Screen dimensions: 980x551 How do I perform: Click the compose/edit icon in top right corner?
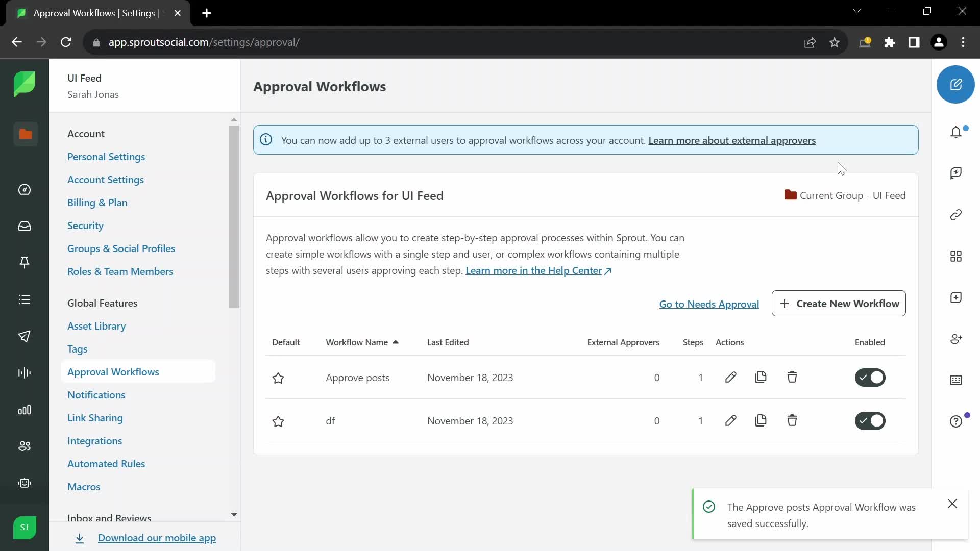point(956,84)
